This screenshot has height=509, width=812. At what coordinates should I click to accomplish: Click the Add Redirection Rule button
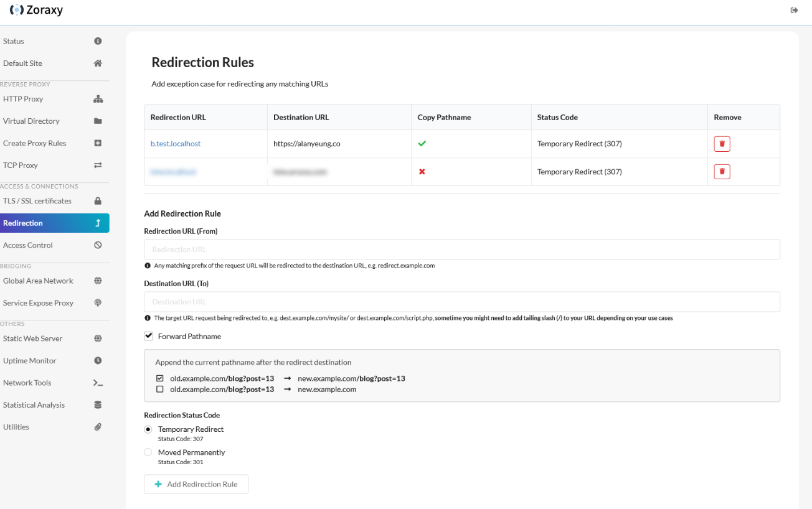point(196,484)
